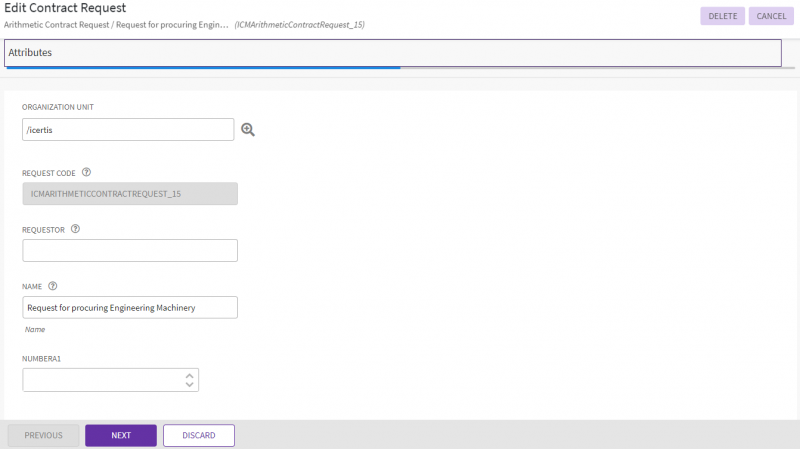
Task: Decrease NUMBERA1 value with down arrow
Action: tap(189, 384)
